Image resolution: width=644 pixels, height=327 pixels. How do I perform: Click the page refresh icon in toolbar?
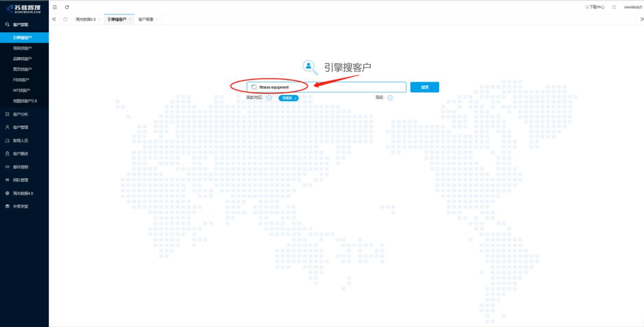(x=66, y=7)
